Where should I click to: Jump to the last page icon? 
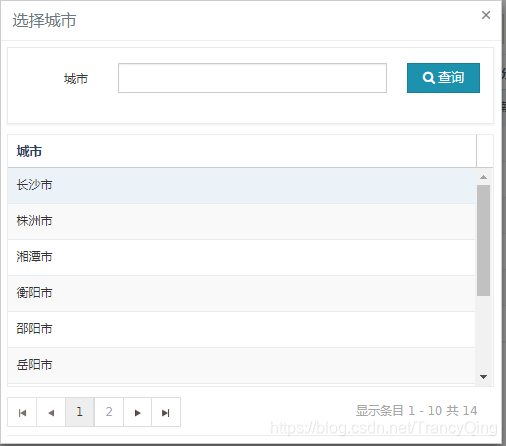point(166,412)
